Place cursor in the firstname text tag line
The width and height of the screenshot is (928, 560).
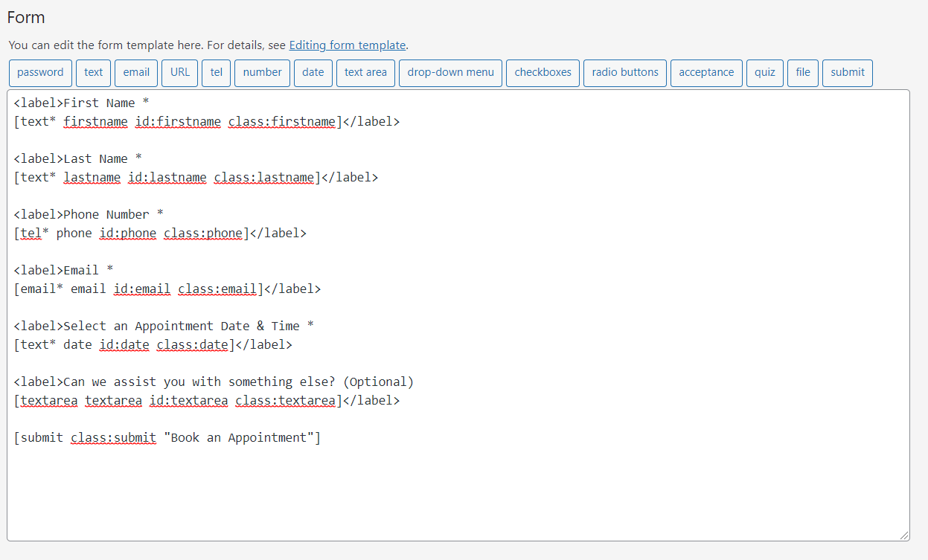[207, 121]
